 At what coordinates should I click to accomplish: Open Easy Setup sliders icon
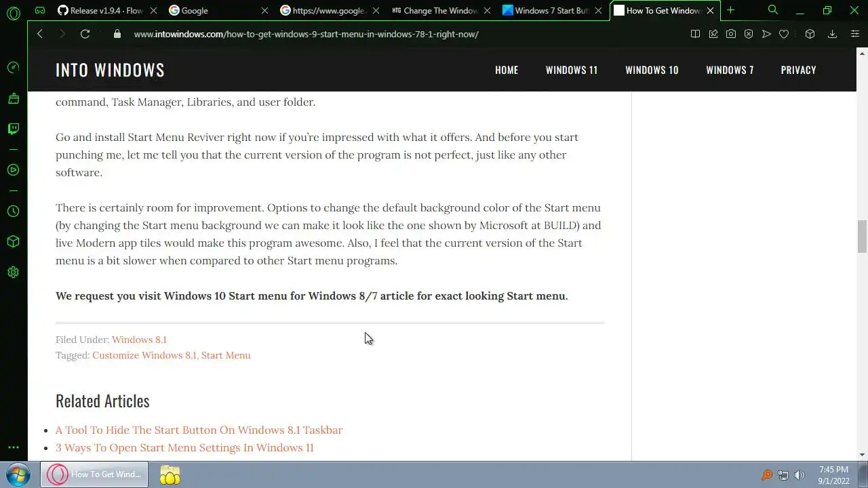tap(855, 34)
